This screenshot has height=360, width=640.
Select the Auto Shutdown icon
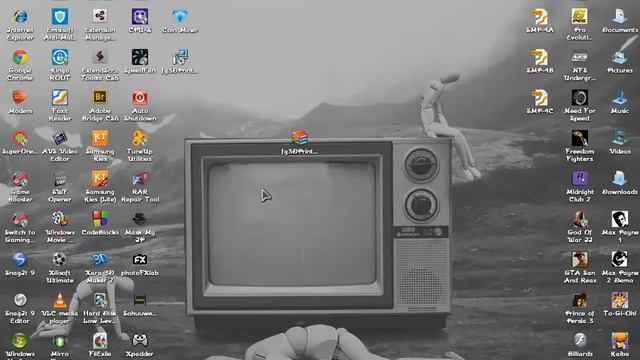click(140, 98)
